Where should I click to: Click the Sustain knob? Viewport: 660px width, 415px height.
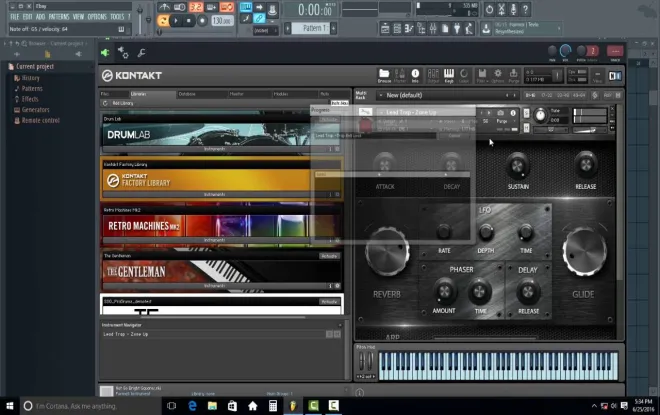coord(518,165)
